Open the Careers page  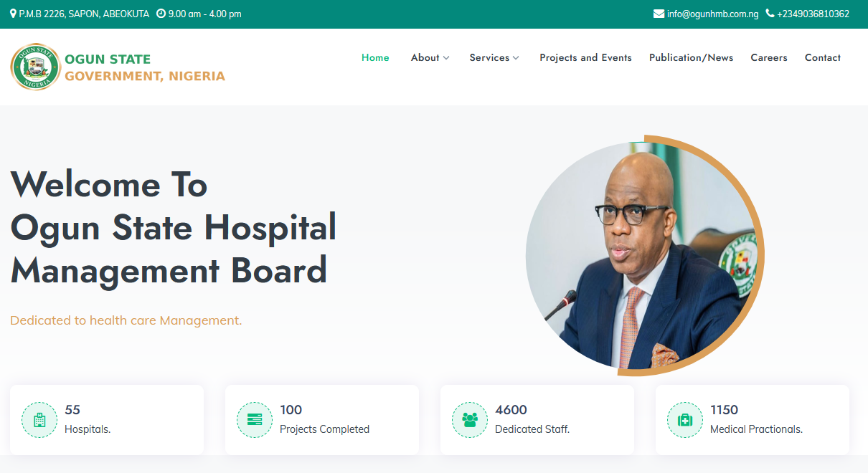pos(769,57)
